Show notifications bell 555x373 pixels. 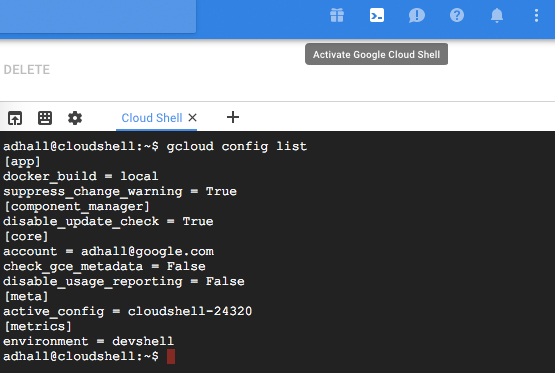[497, 15]
